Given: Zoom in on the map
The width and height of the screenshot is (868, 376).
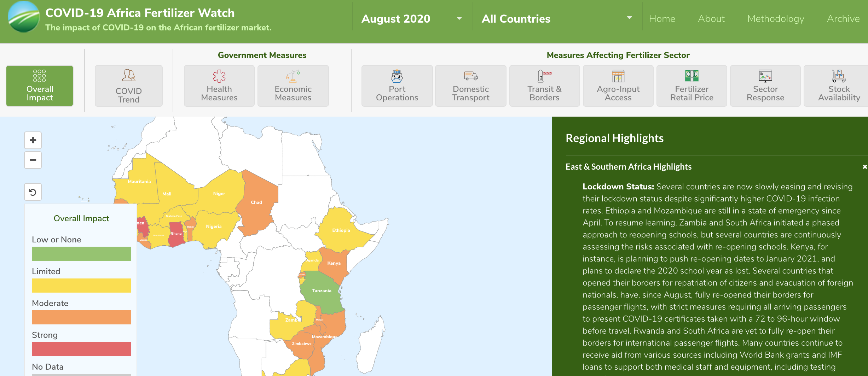Looking at the screenshot, I should 33,140.
